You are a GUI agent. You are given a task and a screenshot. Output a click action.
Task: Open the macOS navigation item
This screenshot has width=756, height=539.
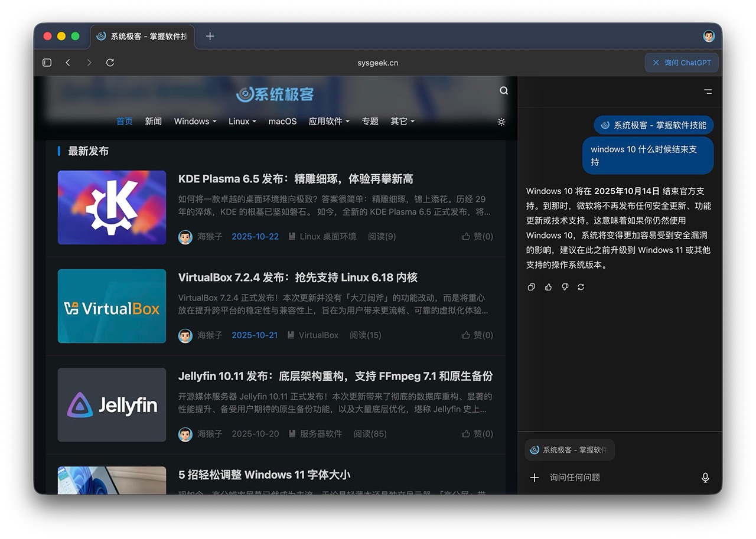[282, 122]
